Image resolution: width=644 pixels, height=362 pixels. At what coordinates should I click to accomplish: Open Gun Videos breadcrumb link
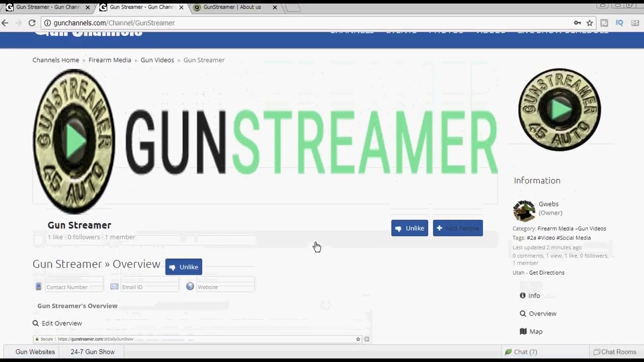tap(157, 60)
